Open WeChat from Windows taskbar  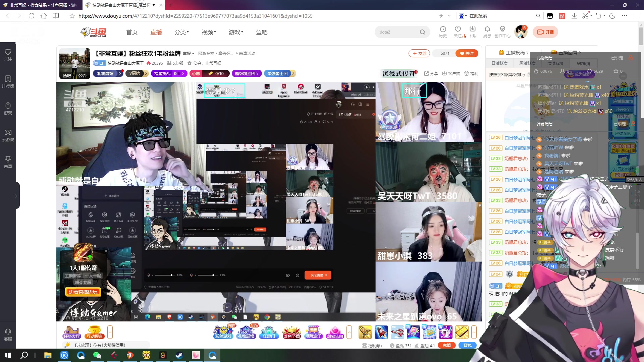click(x=97, y=355)
